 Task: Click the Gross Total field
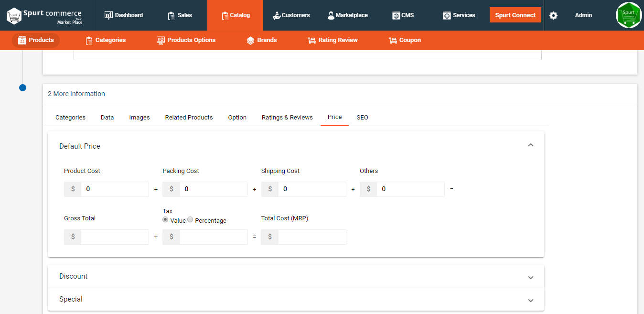click(115, 237)
